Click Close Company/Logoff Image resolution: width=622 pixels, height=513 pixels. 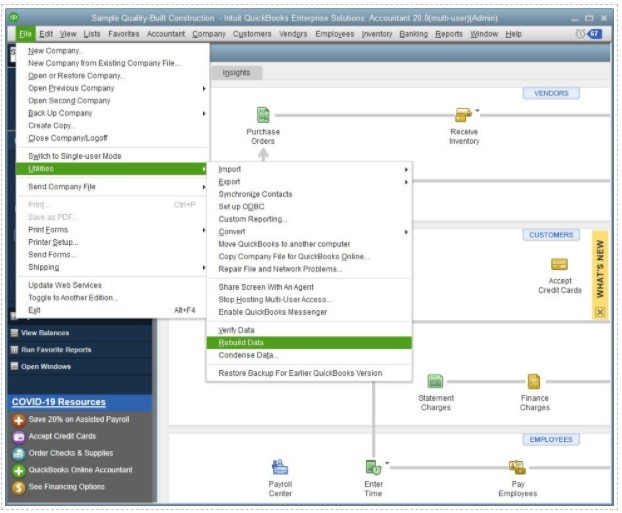click(112, 138)
